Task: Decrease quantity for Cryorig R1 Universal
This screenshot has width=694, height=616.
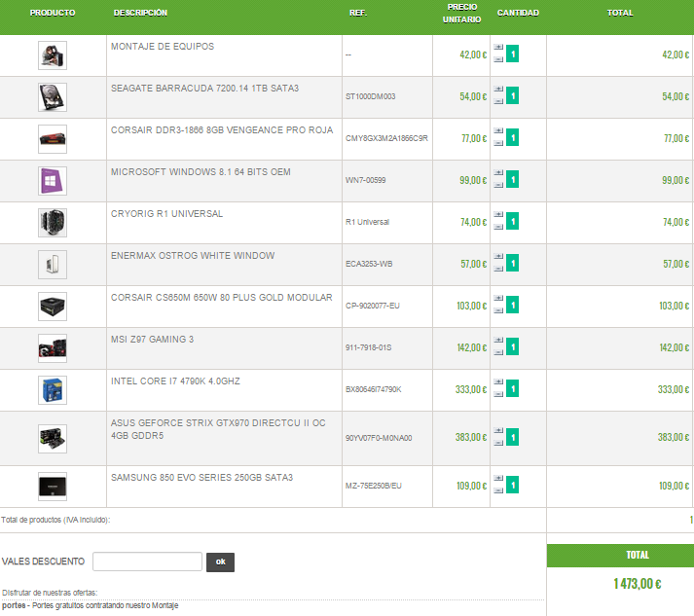Action: [x=498, y=227]
